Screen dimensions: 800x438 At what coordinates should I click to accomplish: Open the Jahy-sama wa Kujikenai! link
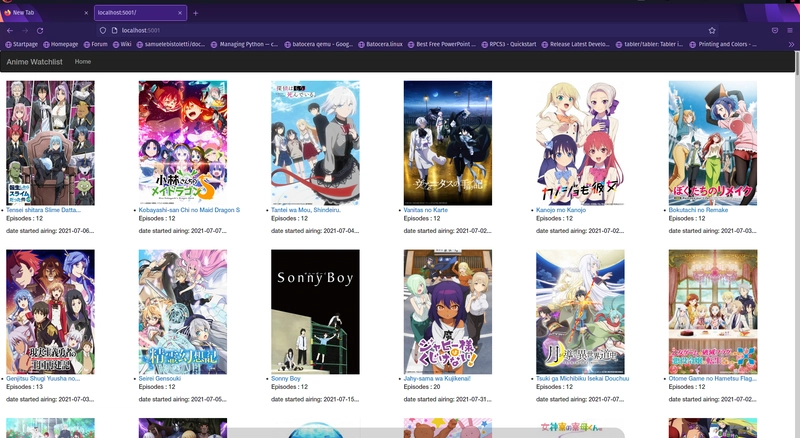437,379
